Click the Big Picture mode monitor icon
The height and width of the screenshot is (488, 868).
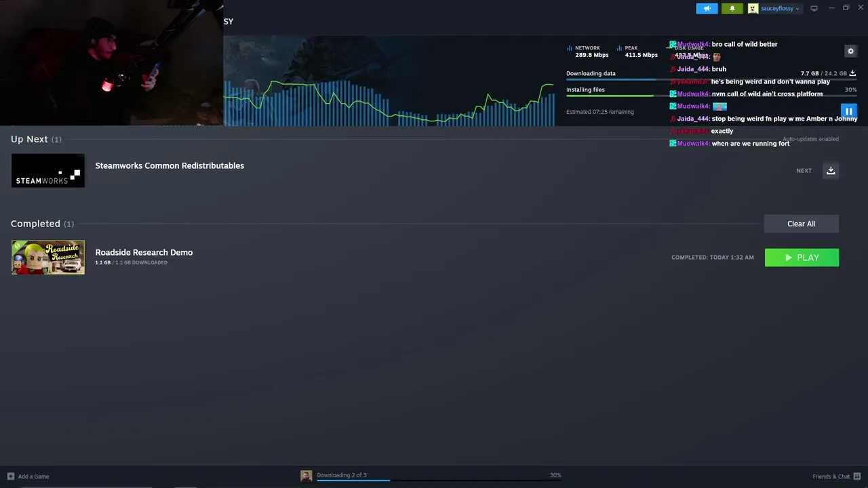(x=814, y=9)
